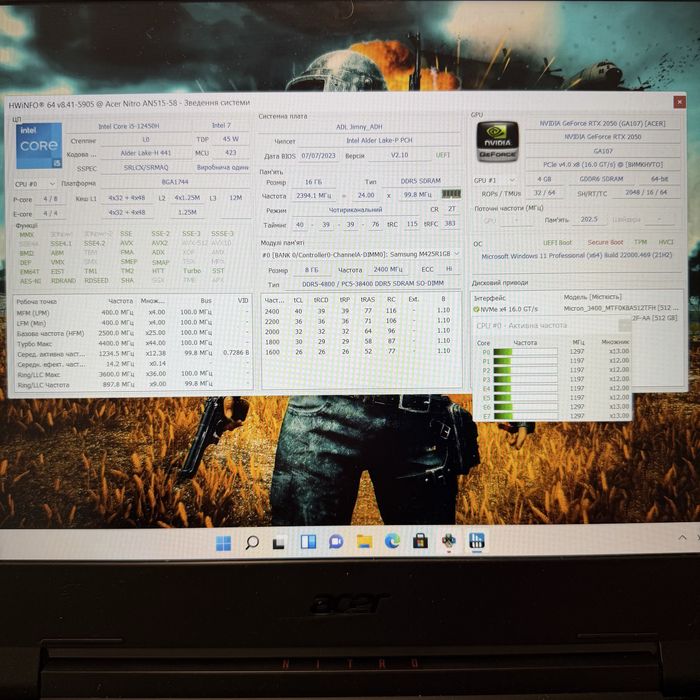This screenshot has width=700, height=700.
Task: Click the E7 core frequency bar
Action: pos(525,416)
